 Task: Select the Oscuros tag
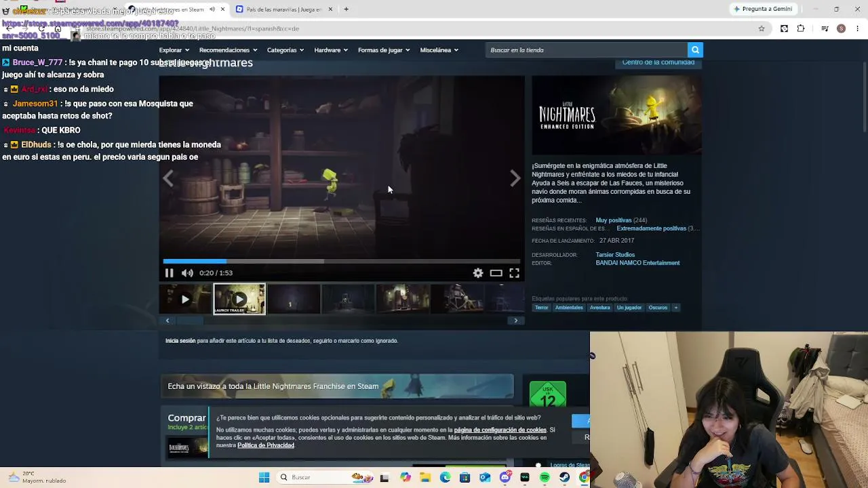(x=658, y=308)
